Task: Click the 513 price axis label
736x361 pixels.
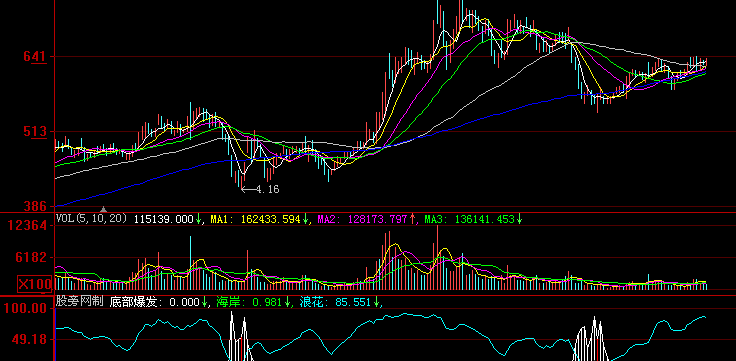Action: click(35, 132)
